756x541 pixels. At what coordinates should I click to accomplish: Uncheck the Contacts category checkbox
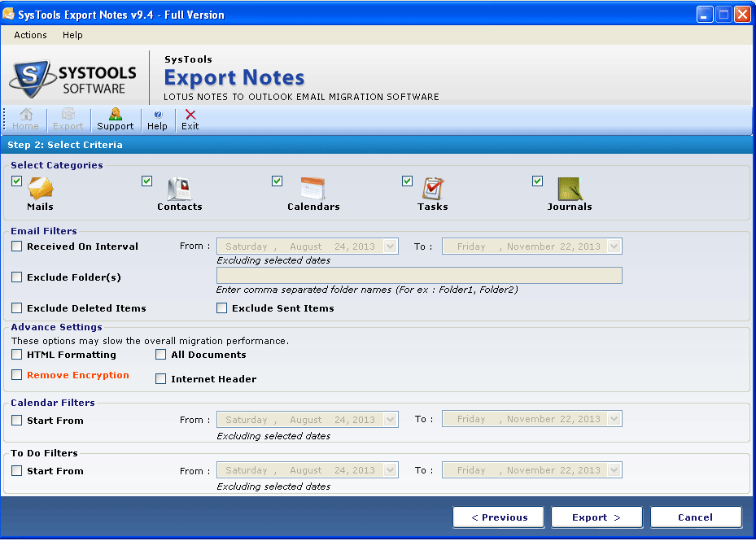pos(147,181)
